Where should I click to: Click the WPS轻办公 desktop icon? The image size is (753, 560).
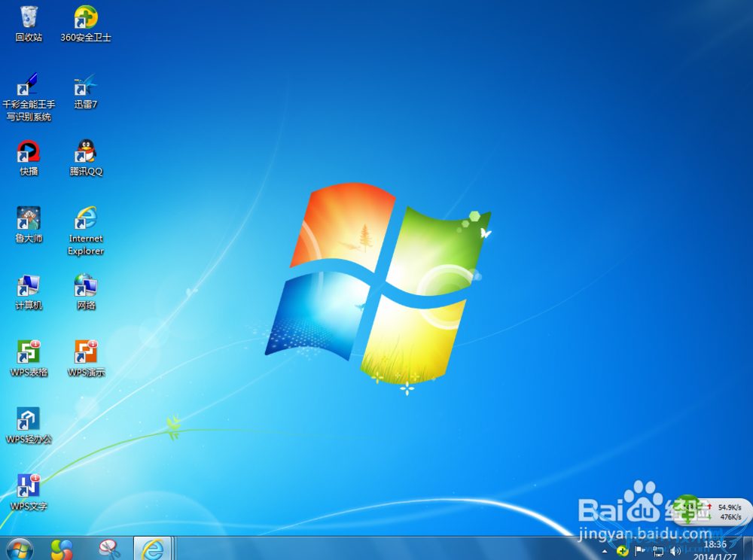coord(29,420)
